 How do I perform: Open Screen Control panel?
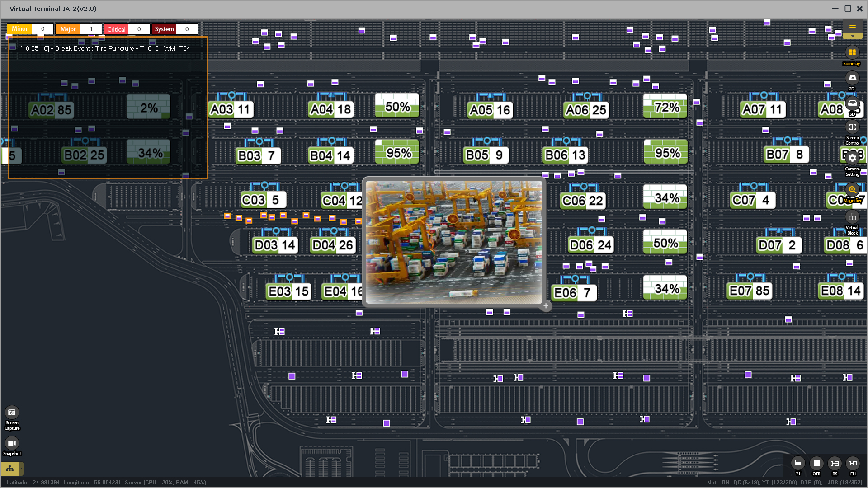pos(852,128)
